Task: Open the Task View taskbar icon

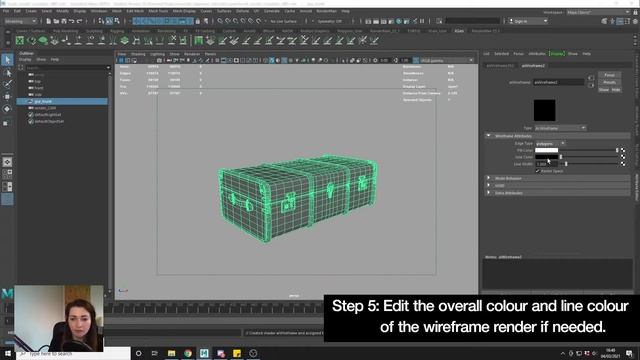Action: click(155, 353)
